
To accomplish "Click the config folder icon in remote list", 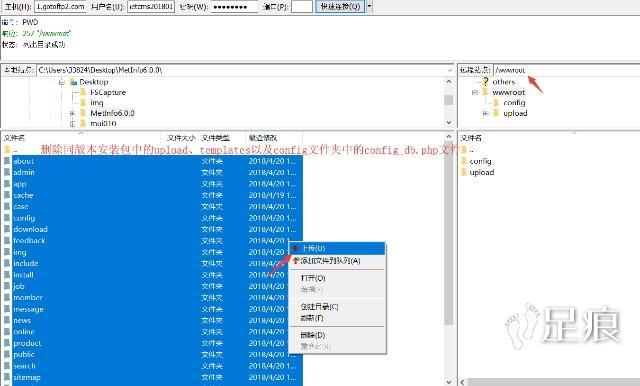I will point(464,161).
